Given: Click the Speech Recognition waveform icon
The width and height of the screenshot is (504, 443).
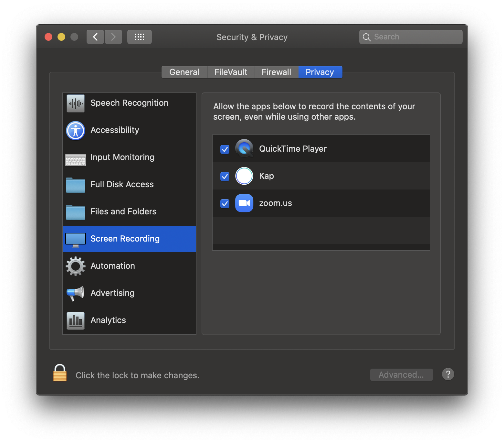Looking at the screenshot, I should pyautogui.click(x=76, y=103).
